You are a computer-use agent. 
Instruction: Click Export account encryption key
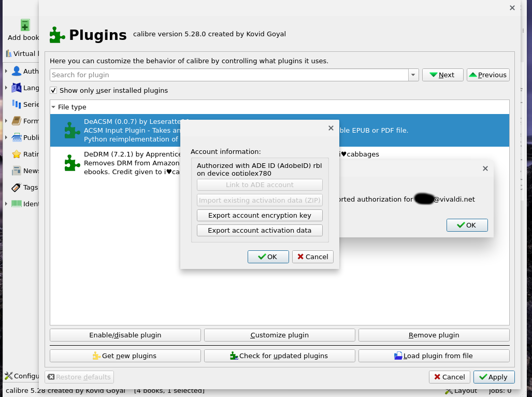[x=260, y=215]
